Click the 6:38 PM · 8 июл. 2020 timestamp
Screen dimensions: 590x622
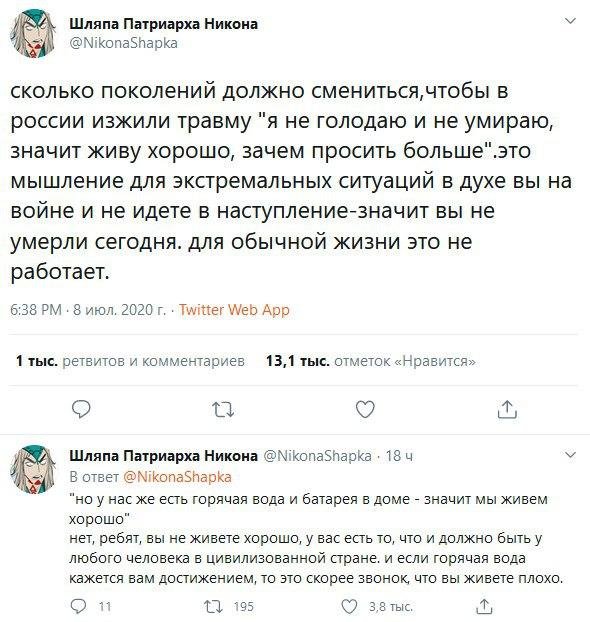tap(88, 310)
